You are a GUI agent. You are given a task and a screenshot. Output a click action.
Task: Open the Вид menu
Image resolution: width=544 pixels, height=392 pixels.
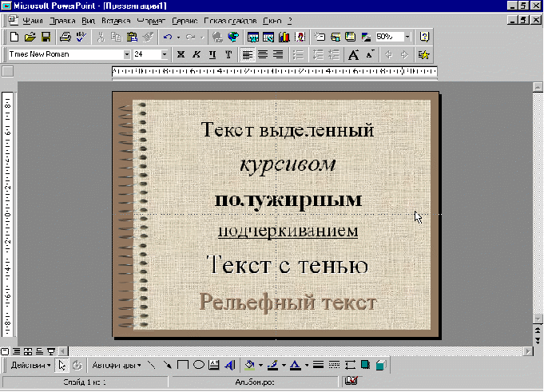pos(89,21)
